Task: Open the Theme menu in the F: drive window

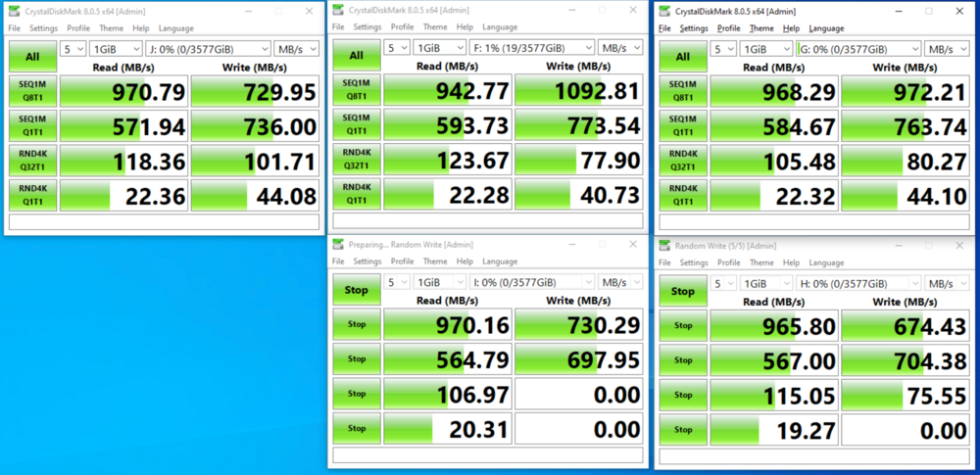Action: (435, 26)
